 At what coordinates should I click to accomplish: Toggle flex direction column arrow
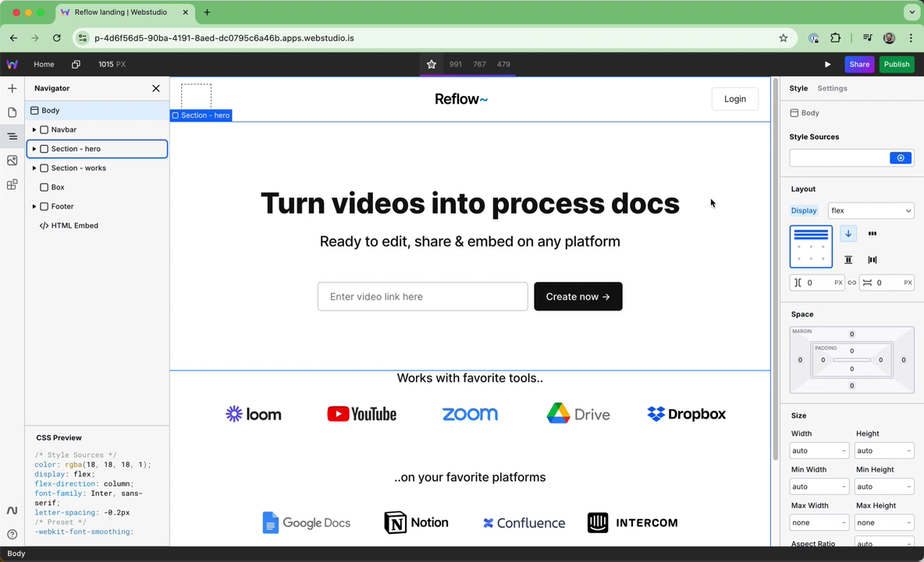tap(848, 234)
